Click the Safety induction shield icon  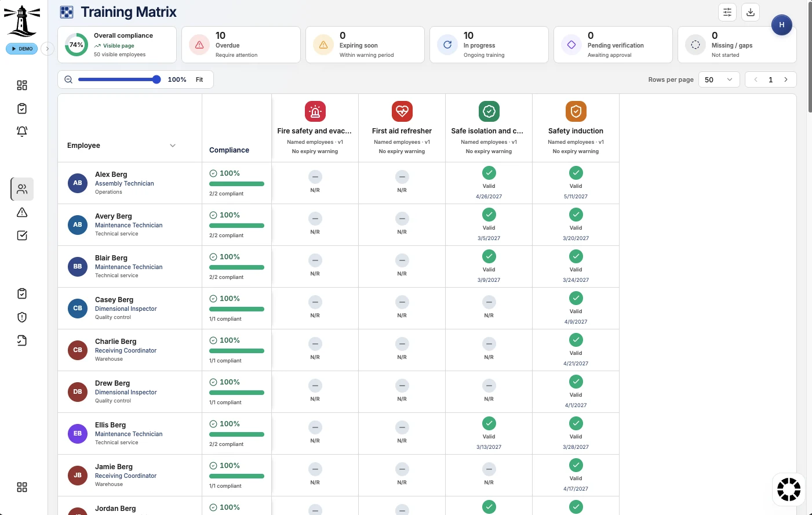point(576,111)
